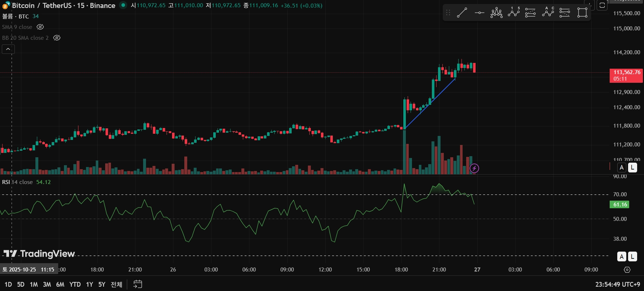Switch to the 1M time range
This screenshot has height=291, width=644.
tap(34, 284)
